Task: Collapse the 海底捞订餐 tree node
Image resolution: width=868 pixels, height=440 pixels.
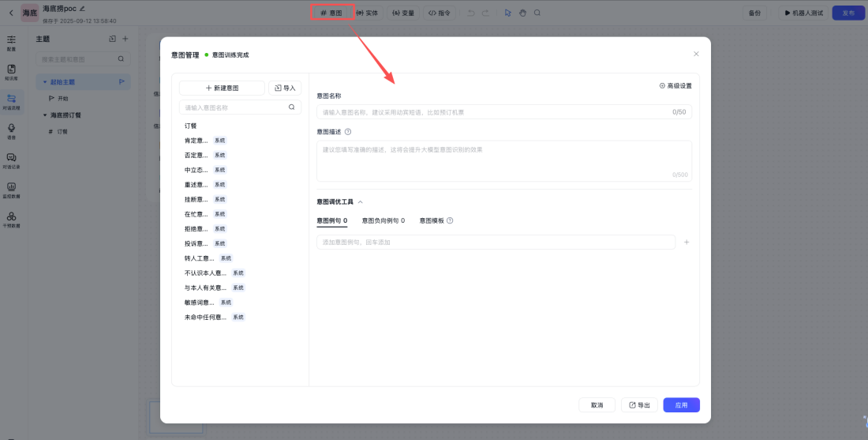Action: [x=45, y=115]
